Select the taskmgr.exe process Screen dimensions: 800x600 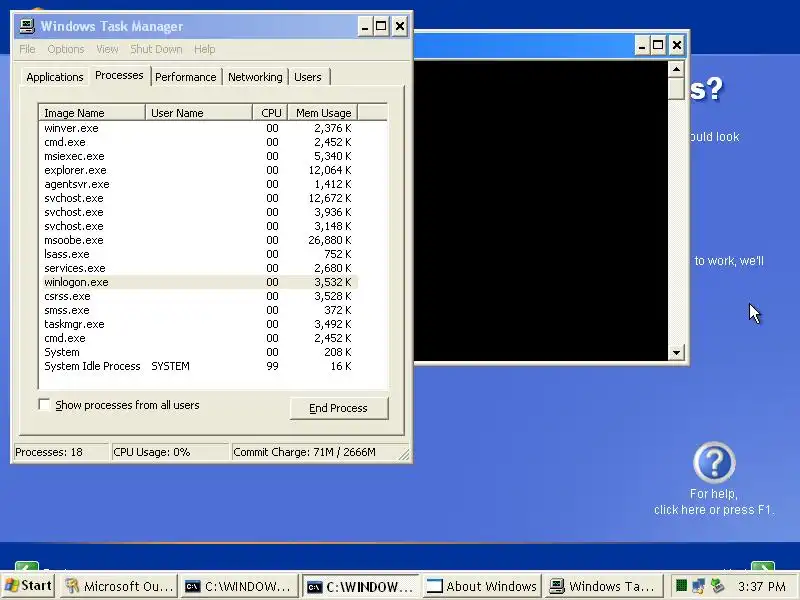pyautogui.click(x=198, y=324)
